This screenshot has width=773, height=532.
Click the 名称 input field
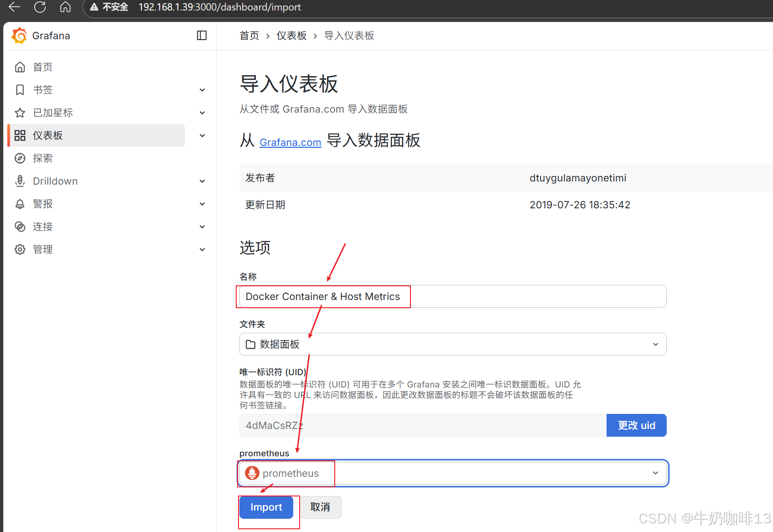[x=453, y=296]
